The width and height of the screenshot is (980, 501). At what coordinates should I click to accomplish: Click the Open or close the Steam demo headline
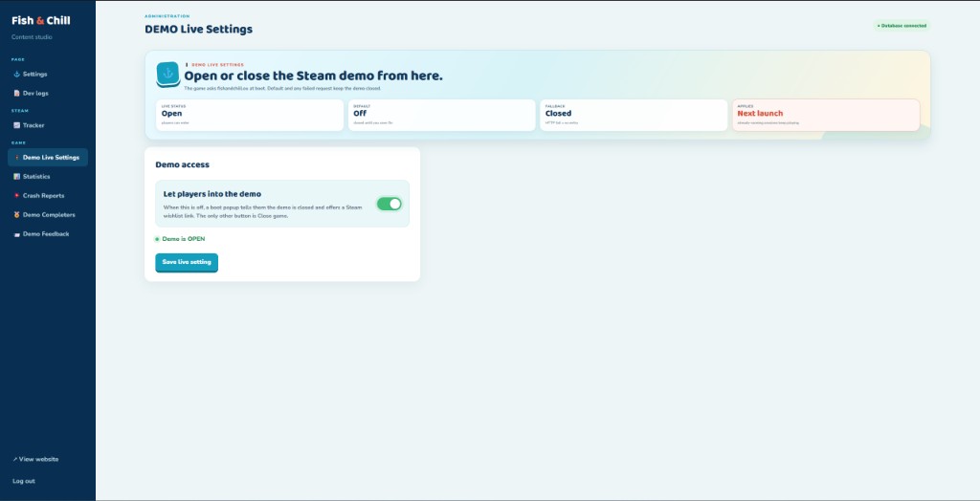point(313,76)
